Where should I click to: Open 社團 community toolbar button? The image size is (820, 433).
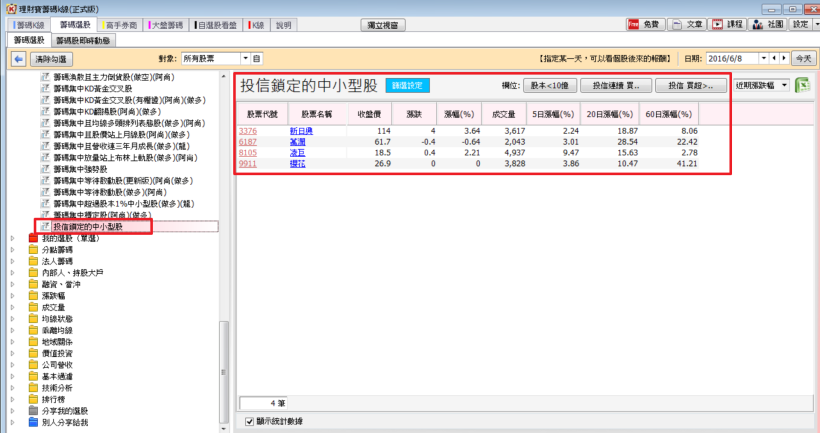point(768,24)
